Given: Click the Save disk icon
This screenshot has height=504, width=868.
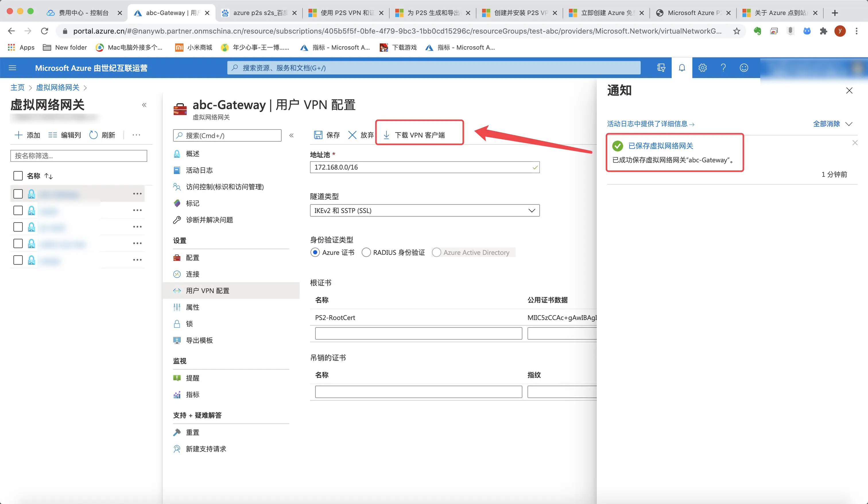Looking at the screenshot, I should (318, 135).
